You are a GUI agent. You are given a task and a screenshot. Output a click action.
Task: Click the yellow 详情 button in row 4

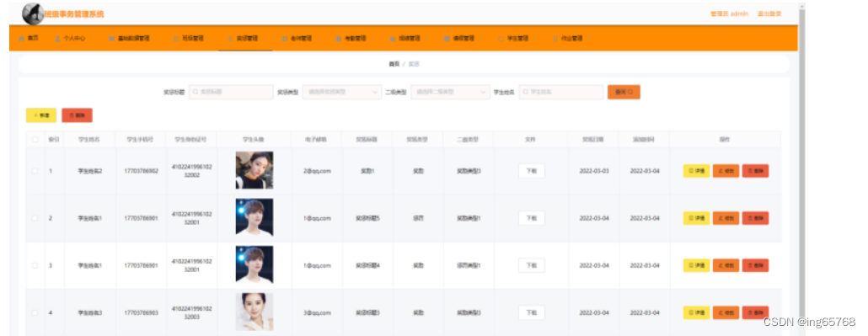click(696, 312)
